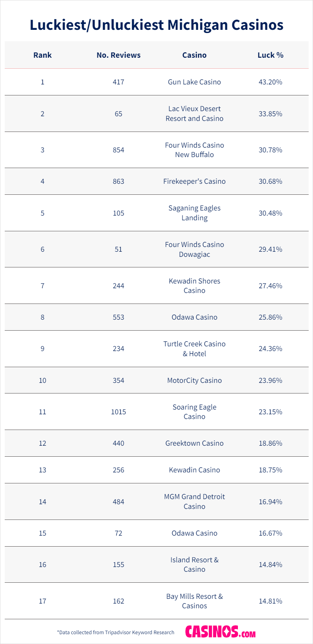This screenshot has width=313, height=644.
Task: Click Turtle Creek Casino & Hotel
Action: pos(194,349)
